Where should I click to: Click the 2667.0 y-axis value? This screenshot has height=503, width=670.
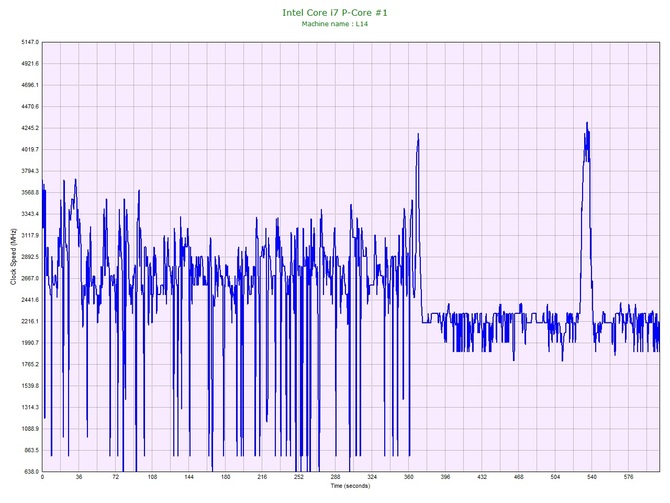(x=30, y=279)
